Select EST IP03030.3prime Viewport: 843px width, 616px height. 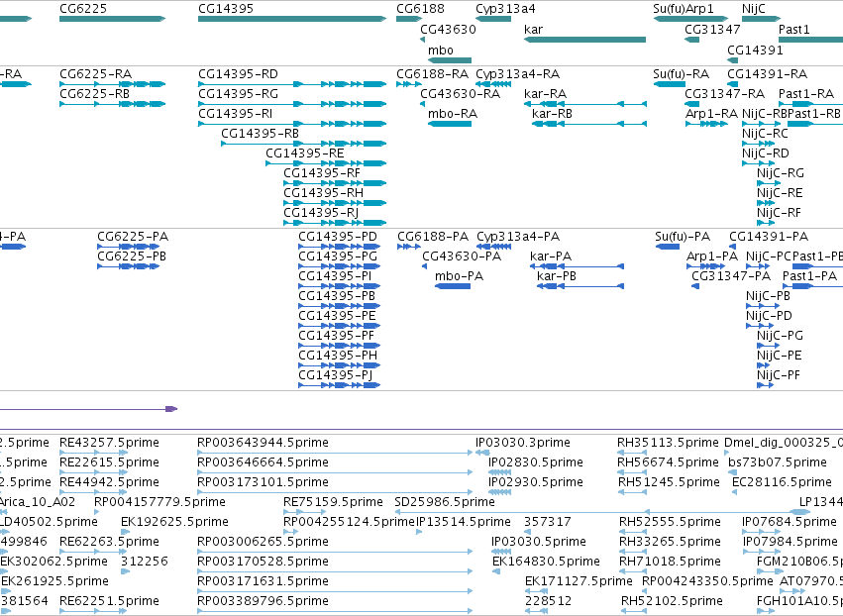click(x=523, y=443)
